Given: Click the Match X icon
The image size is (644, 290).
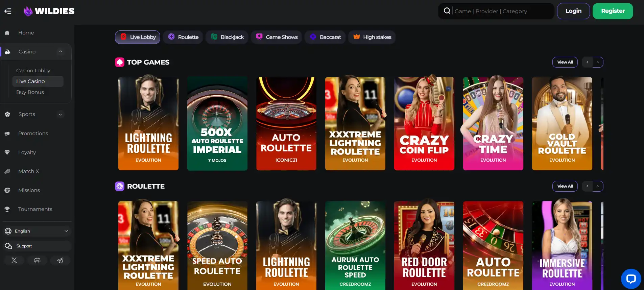Looking at the screenshot, I should tap(7, 171).
